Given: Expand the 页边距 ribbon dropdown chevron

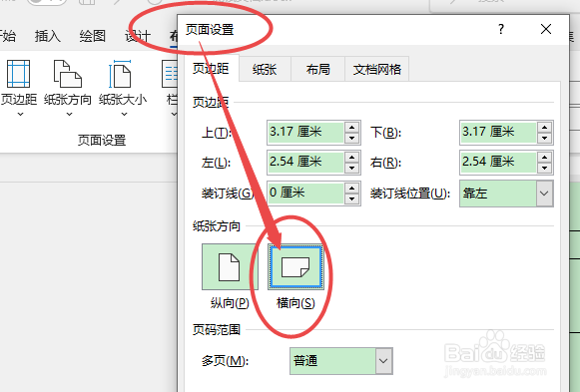Looking at the screenshot, I should pos(20,114).
